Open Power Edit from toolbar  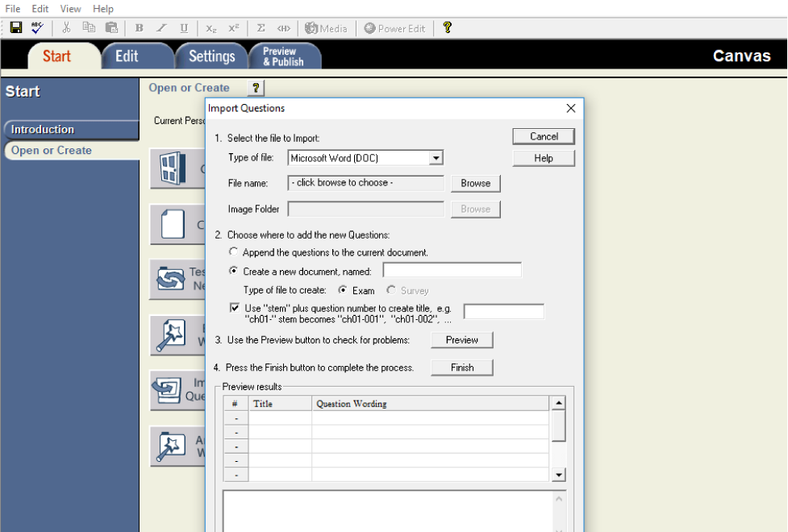point(394,29)
